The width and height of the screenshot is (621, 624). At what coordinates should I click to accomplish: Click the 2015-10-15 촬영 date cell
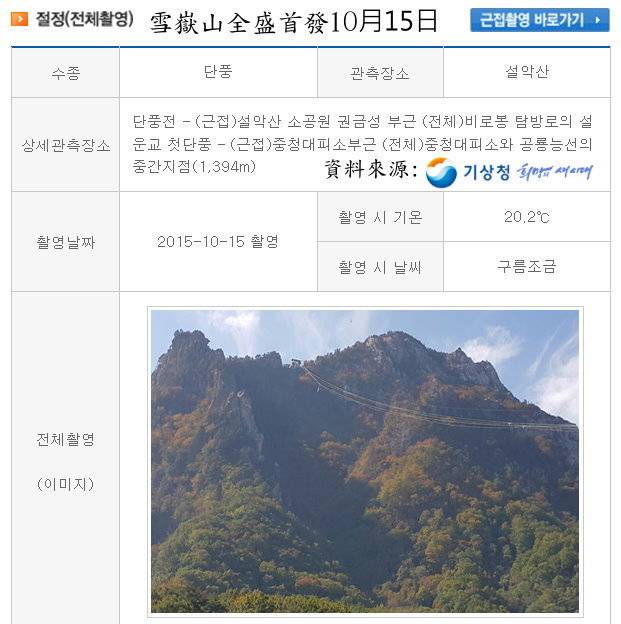pos(218,242)
